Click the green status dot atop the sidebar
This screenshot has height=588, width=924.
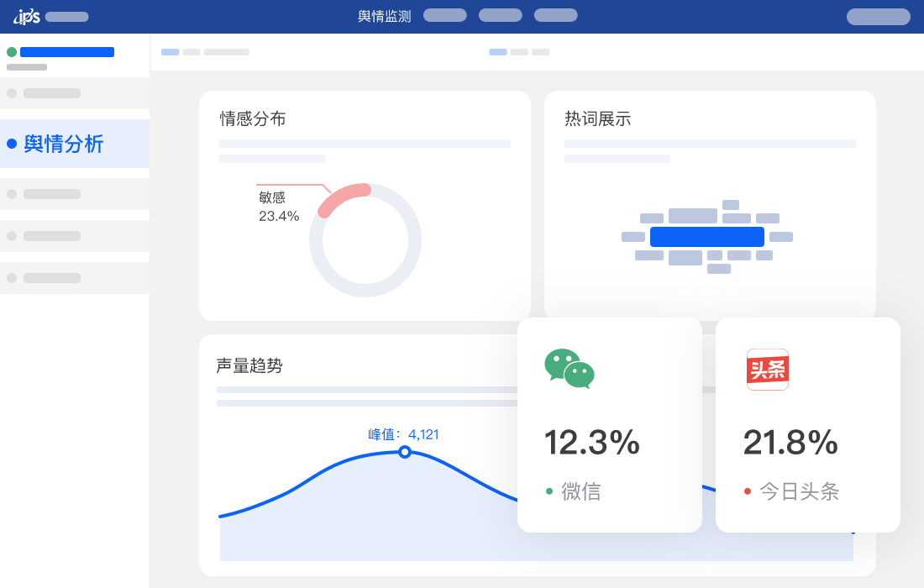[12, 51]
